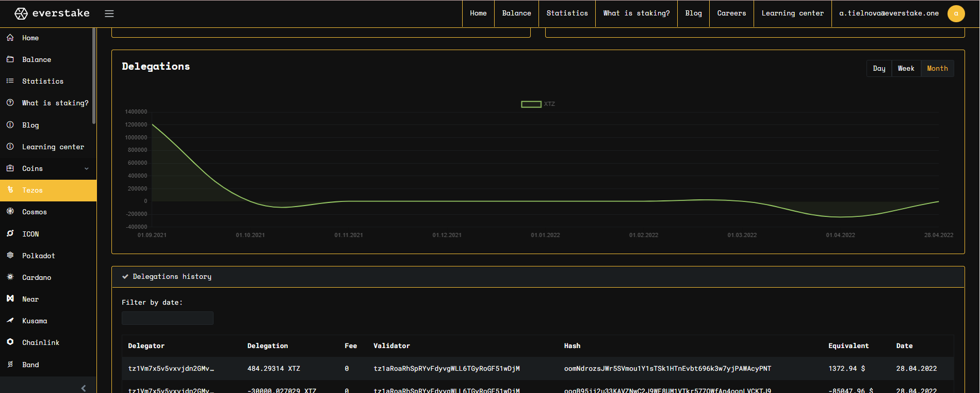Click the Validator column header

click(391, 346)
